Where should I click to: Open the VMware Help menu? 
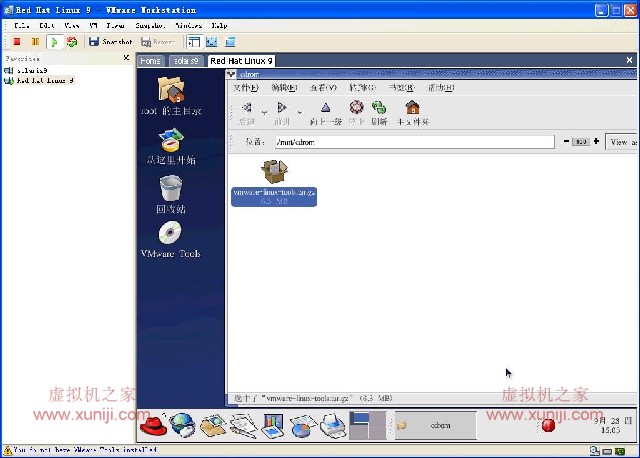(219, 25)
